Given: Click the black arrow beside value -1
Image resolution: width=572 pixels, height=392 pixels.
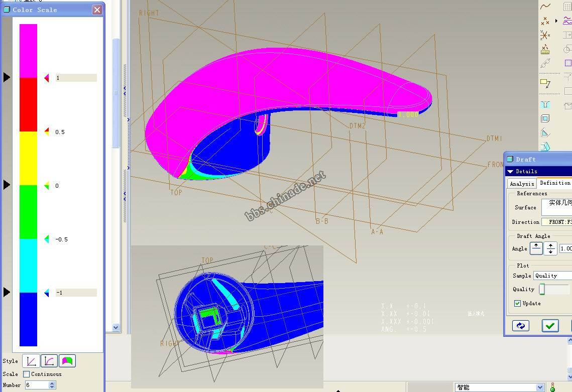Looking at the screenshot, I should click(x=7, y=292).
